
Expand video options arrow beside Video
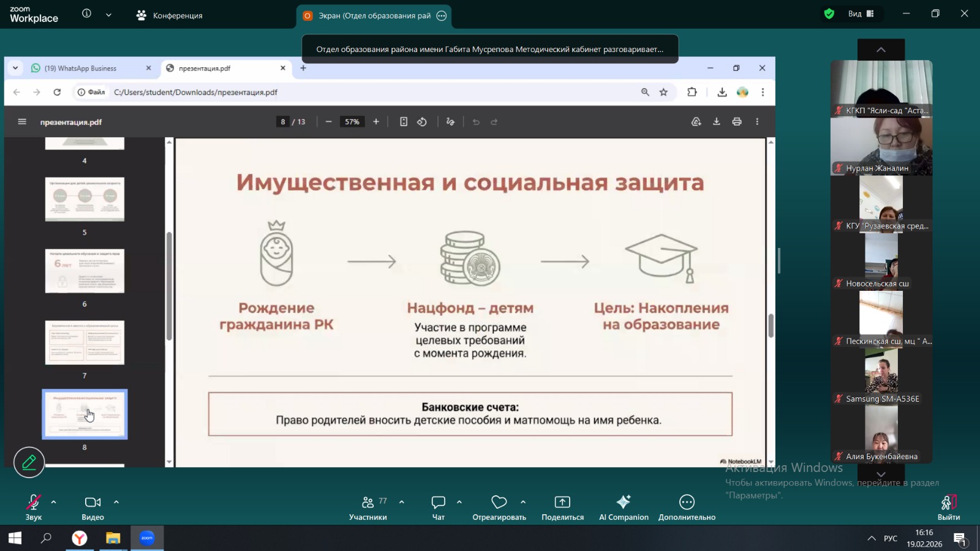click(x=116, y=502)
